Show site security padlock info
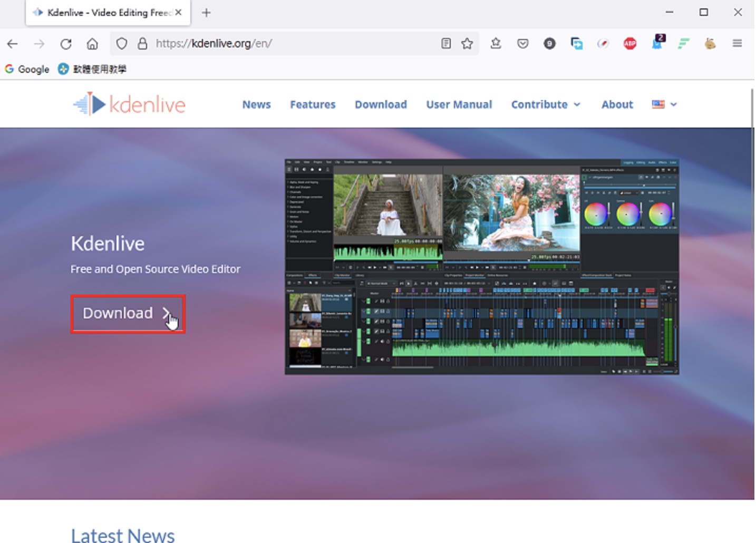Viewport: 756px width, 543px height. click(x=142, y=43)
